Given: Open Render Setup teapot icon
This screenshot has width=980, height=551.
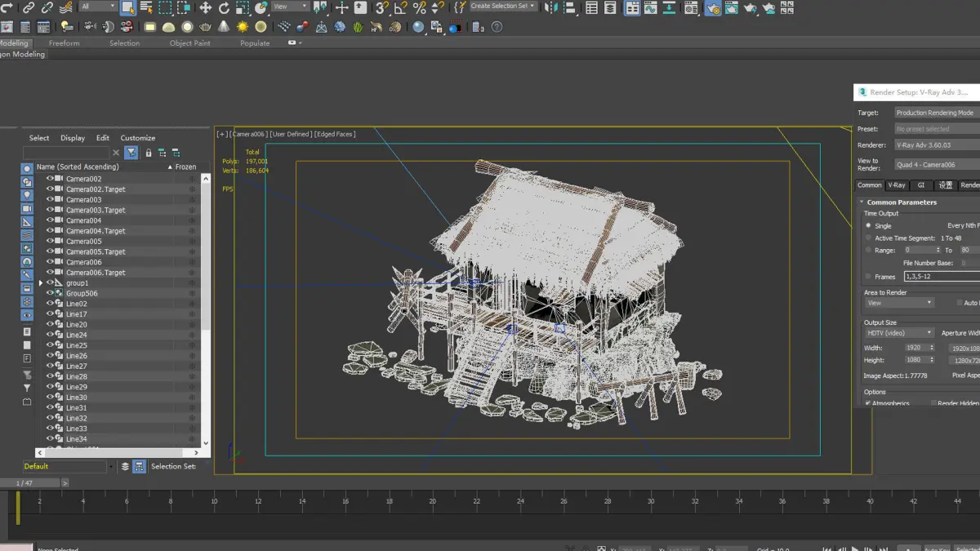Looking at the screenshot, I should [712, 8].
